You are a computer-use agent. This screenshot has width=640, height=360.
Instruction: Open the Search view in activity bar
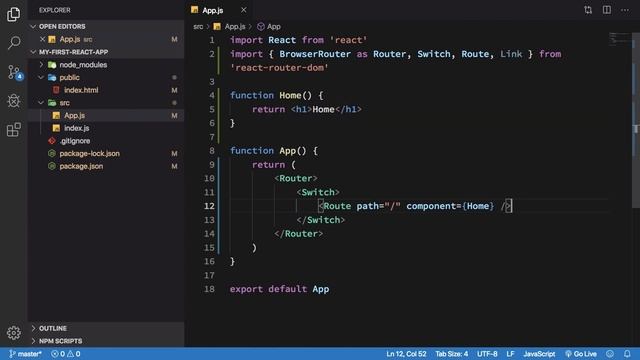pos(13,42)
